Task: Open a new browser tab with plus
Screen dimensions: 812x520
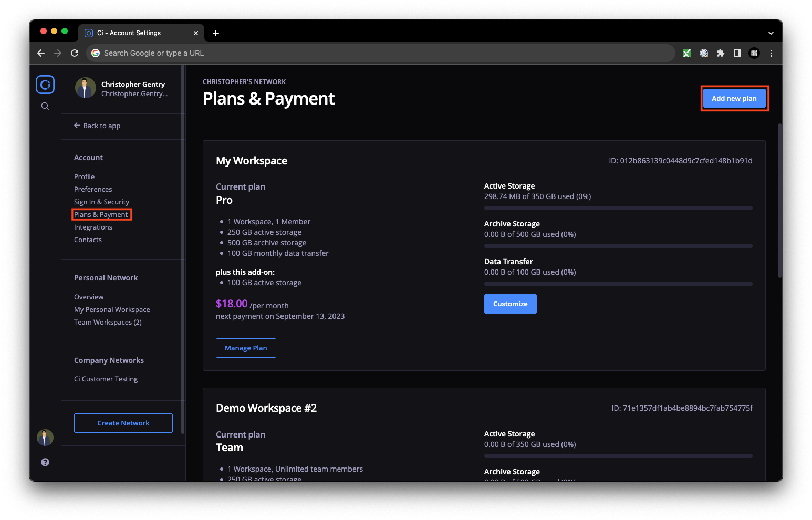Action: pos(216,33)
